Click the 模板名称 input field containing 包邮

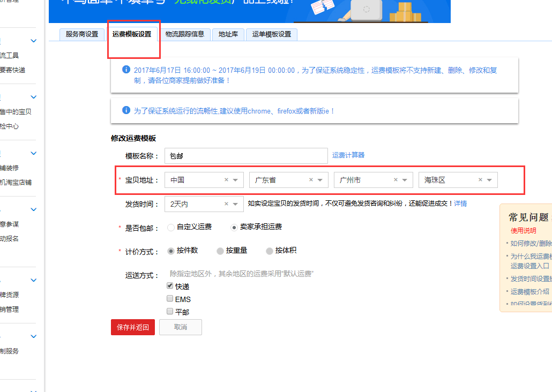pos(245,156)
